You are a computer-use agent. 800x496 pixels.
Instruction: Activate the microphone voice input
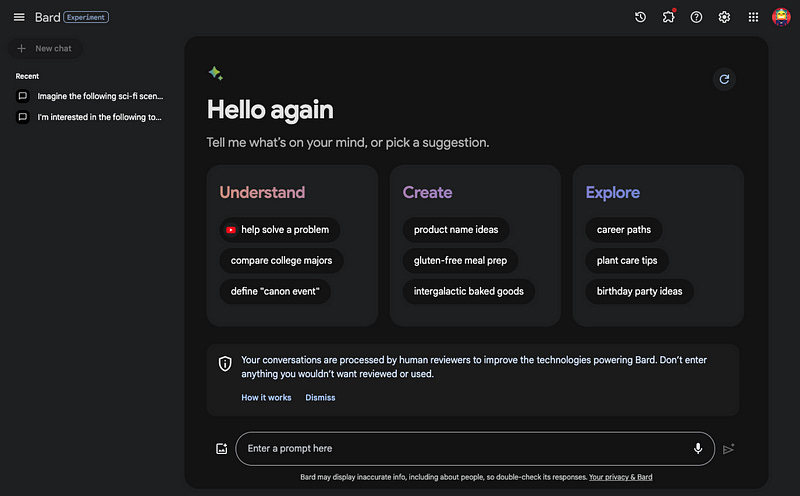(698, 449)
